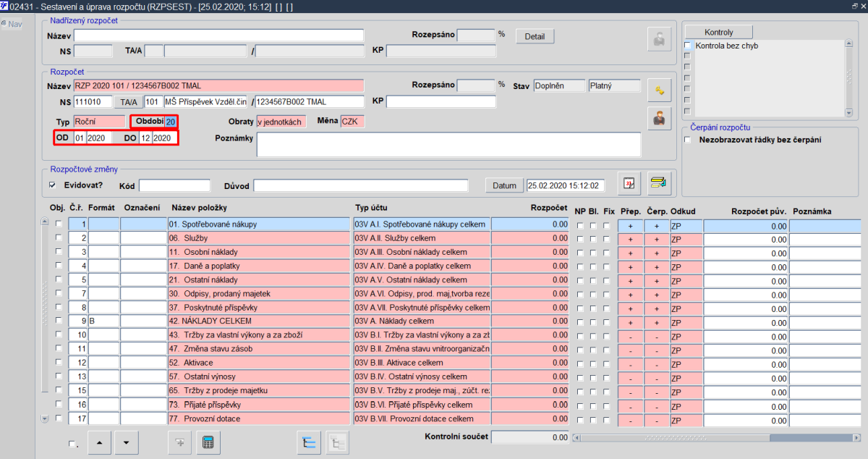Click the blue tree structure icon
Viewport: 868px width, 459px height.
pyautogui.click(x=309, y=443)
